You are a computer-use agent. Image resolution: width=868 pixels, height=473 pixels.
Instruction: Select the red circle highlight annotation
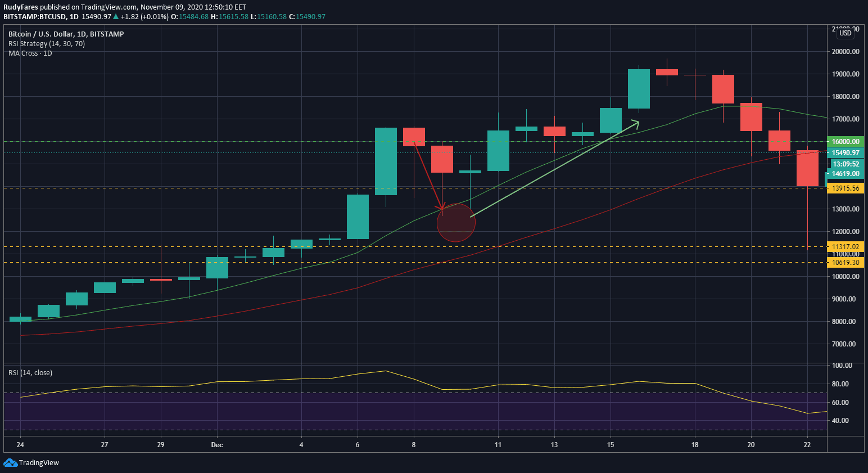tap(456, 224)
